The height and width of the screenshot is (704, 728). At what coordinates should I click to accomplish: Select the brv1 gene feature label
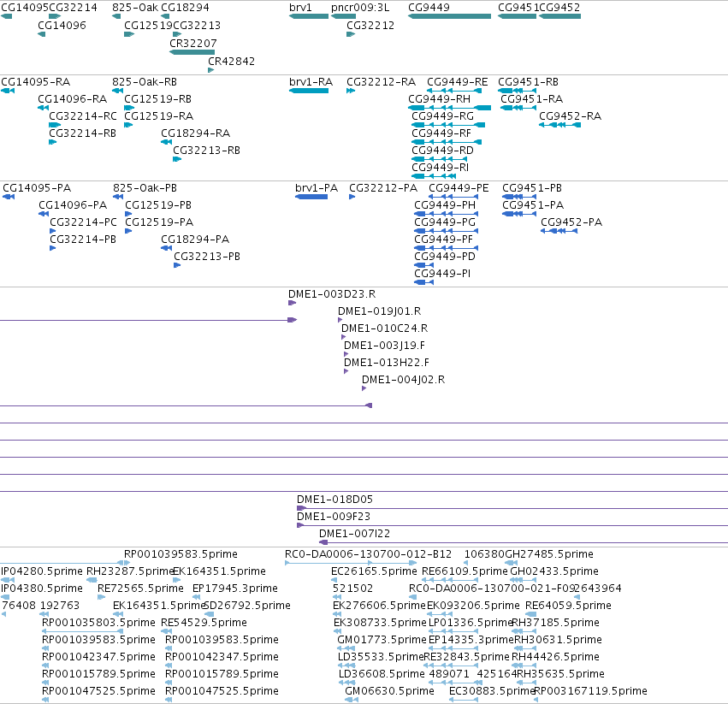click(300, 8)
